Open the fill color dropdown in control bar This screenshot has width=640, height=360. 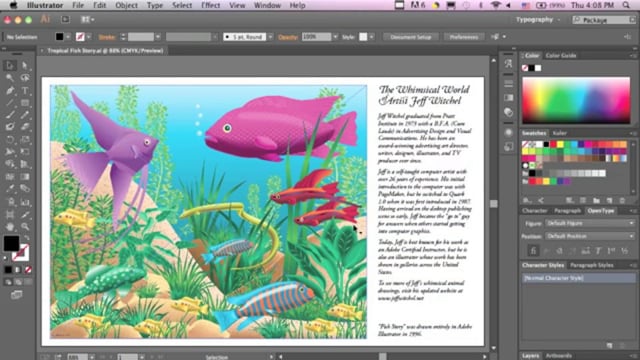click(x=68, y=37)
